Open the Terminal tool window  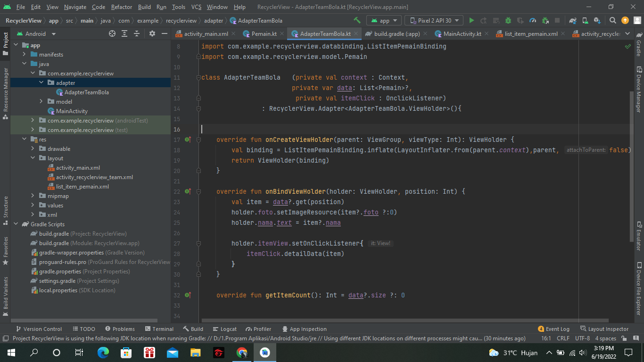point(159,329)
